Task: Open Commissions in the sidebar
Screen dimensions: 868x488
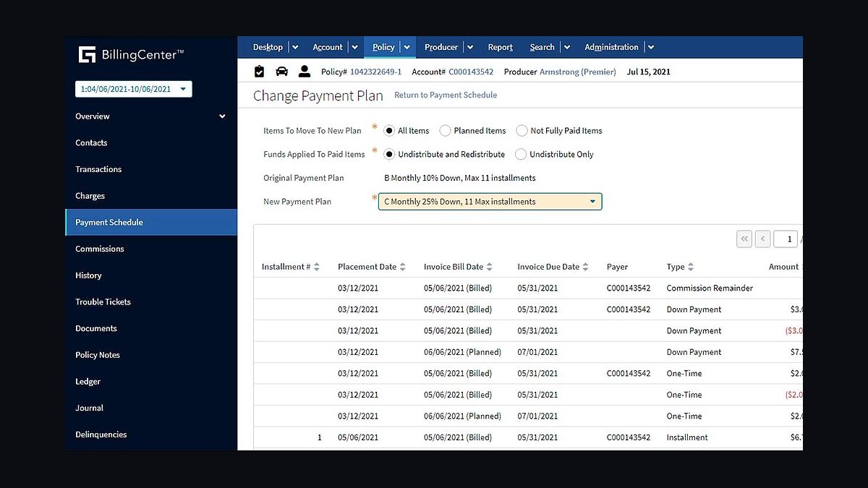Action: pos(150,249)
